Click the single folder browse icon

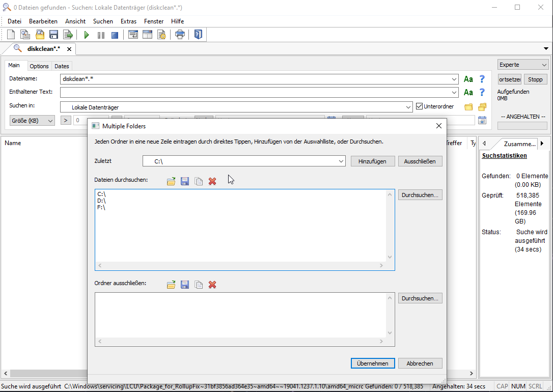[468, 107]
